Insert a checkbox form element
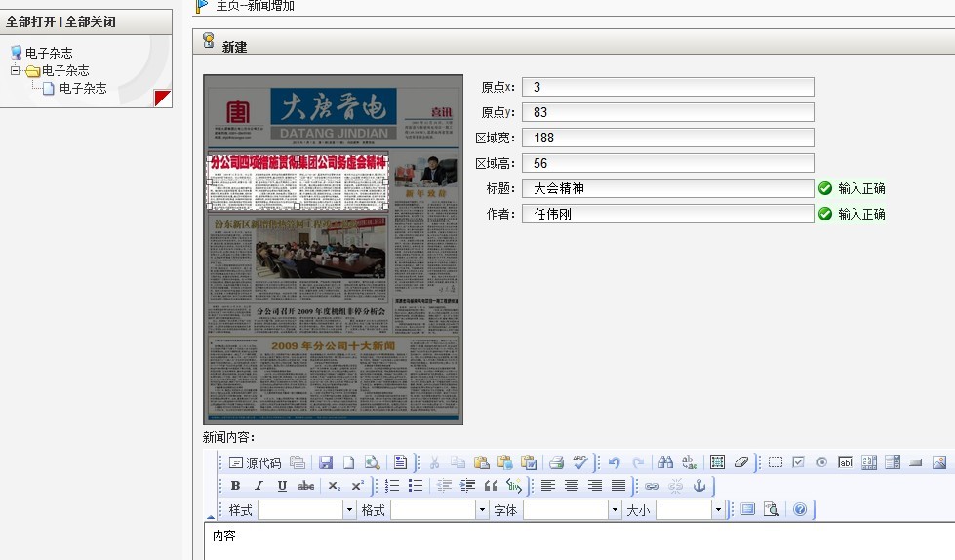This screenshot has width=955, height=560. (799, 462)
